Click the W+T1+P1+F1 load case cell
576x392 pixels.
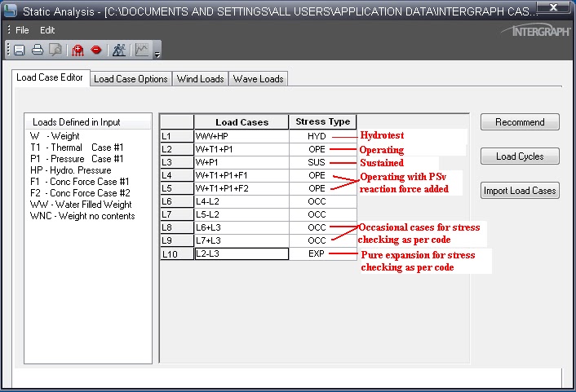pos(241,175)
